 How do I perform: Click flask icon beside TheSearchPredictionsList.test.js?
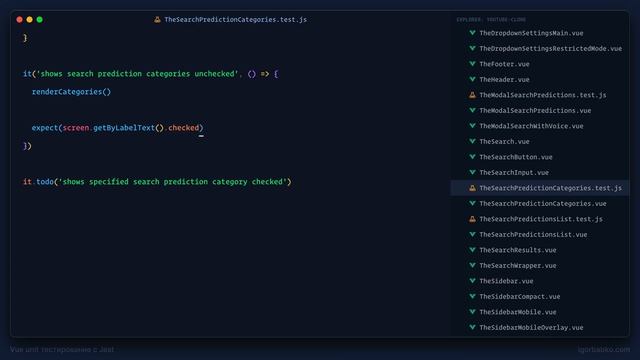coord(472,219)
